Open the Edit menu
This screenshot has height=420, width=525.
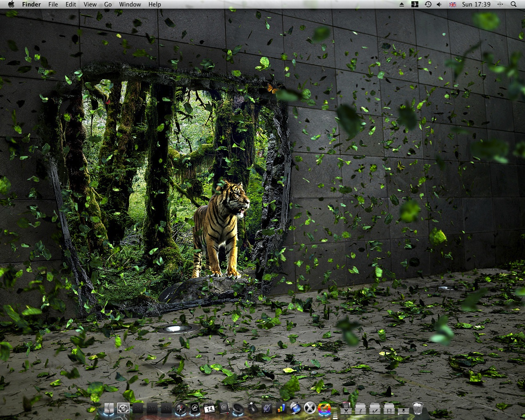click(x=71, y=4)
